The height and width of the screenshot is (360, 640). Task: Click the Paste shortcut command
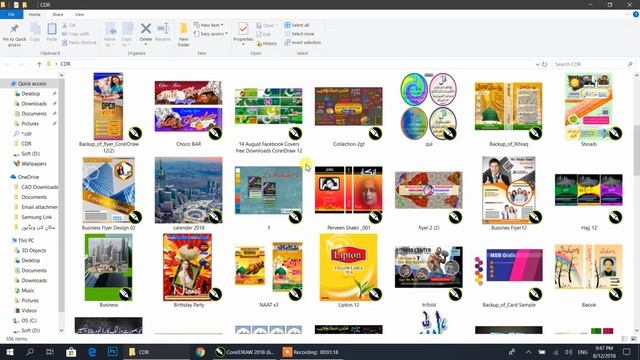point(79,42)
